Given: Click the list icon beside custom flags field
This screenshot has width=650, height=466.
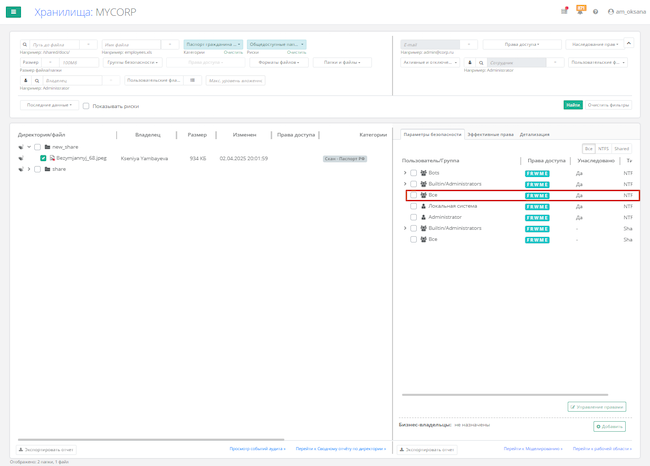Looking at the screenshot, I should (192, 80).
